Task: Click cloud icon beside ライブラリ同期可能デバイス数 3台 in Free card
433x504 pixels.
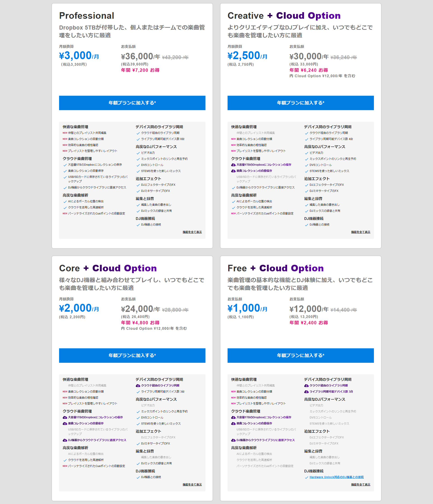Action: coord(306,392)
